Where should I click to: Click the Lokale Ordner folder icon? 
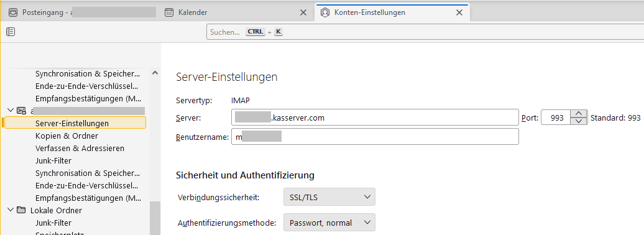click(21, 210)
